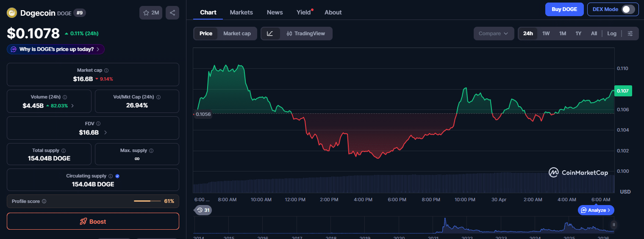Click 154.04B DOGE total supply value
The height and width of the screenshot is (239, 644).
pyautogui.click(x=49, y=158)
